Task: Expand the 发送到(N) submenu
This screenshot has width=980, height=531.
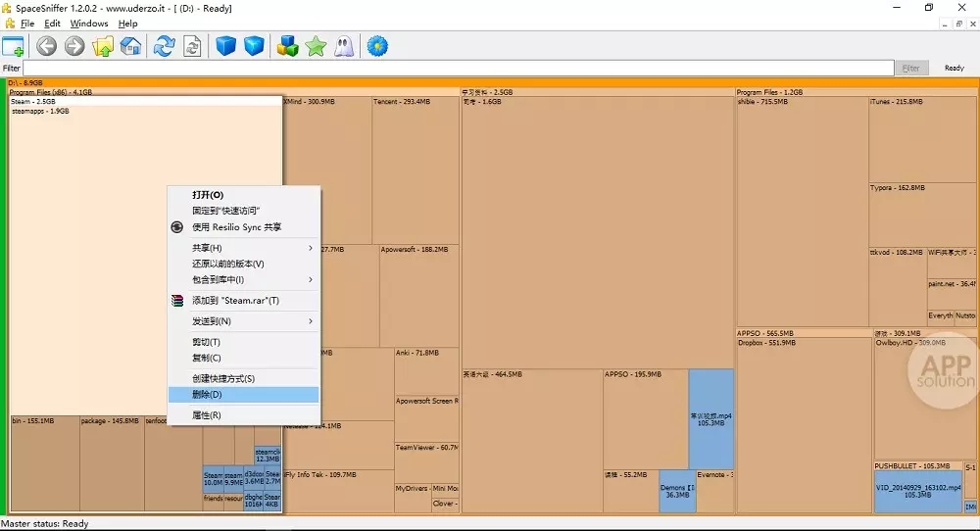Action: [x=245, y=321]
